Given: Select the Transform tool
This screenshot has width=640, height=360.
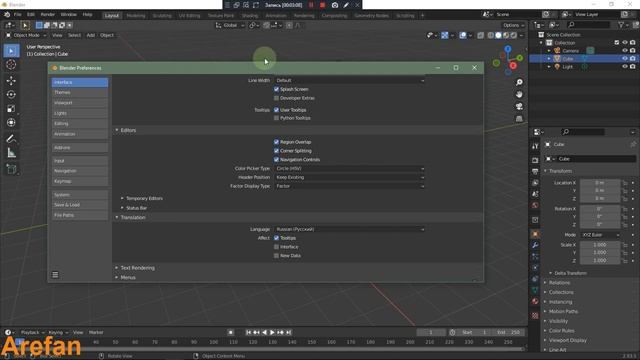Looking at the screenshot, I should 11,122.
